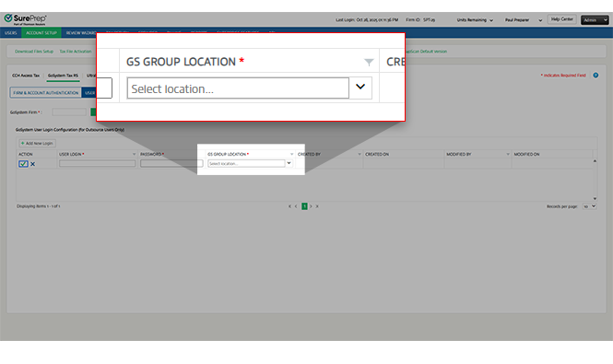Click the CREATED ON column header
The image size is (613, 364).
[377, 155]
